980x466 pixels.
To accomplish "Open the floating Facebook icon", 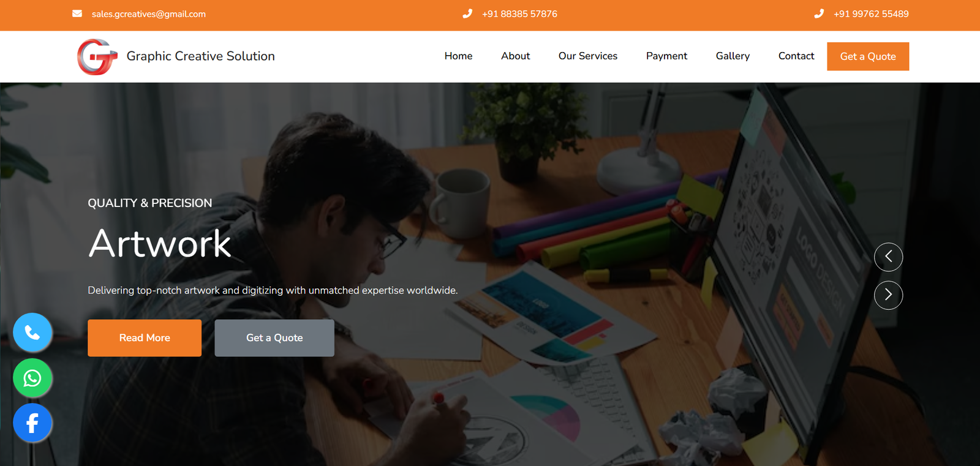I will tap(32, 423).
